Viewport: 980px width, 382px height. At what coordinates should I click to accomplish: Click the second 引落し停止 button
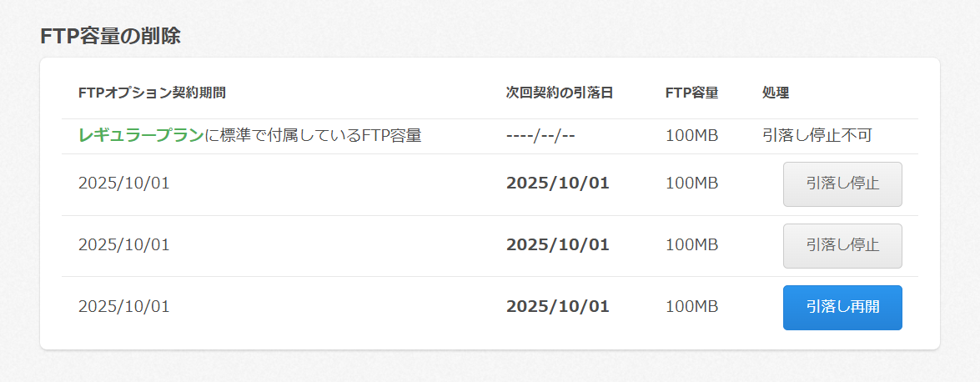(x=842, y=246)
